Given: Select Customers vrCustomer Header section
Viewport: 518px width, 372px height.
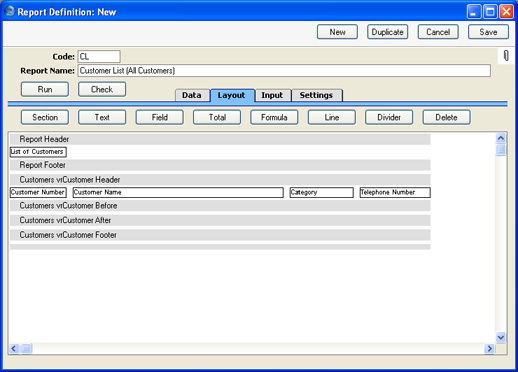Looking at the screenshot, I should (220, 180).
